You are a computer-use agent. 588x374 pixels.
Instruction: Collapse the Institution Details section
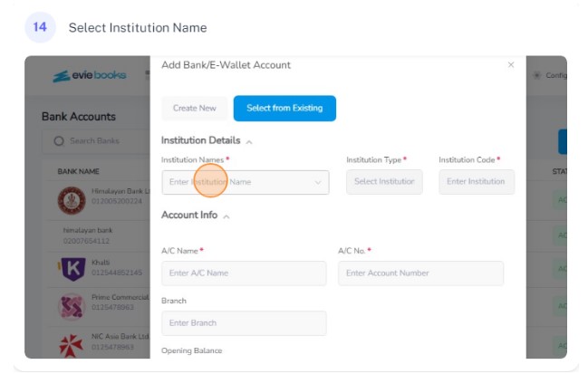249,141
